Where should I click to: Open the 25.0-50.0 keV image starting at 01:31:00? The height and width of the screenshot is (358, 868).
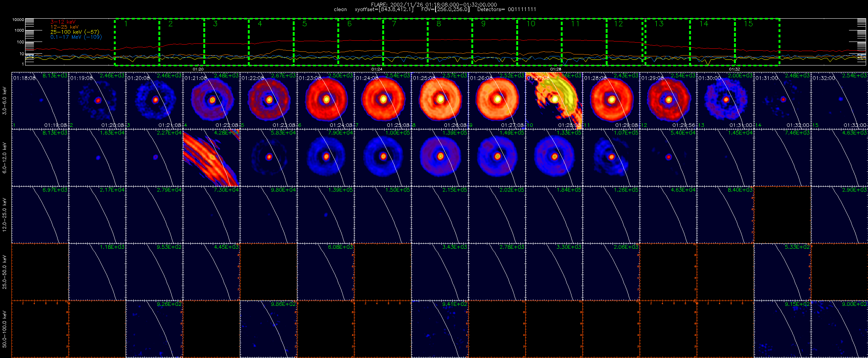coord(782,272)
